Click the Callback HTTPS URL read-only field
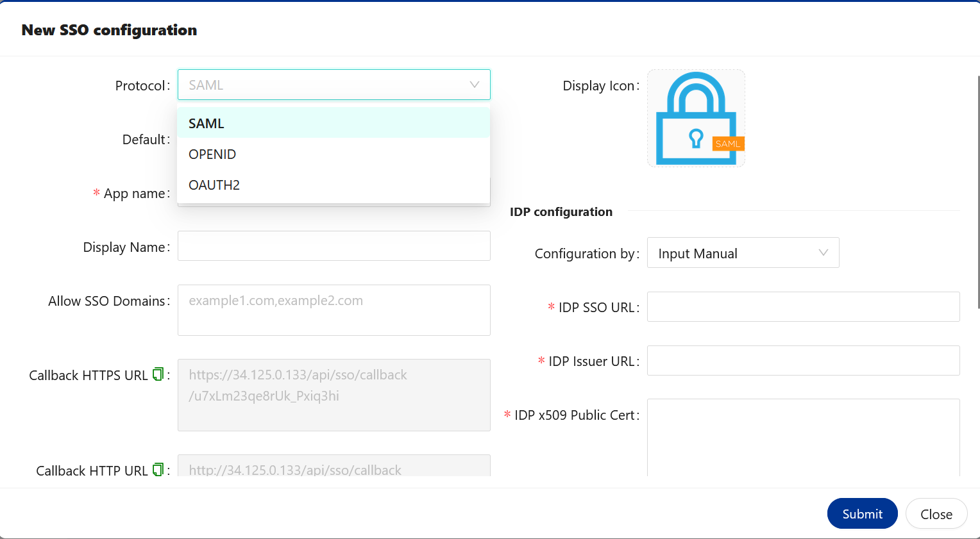The image size is (980, 539). 334,395
